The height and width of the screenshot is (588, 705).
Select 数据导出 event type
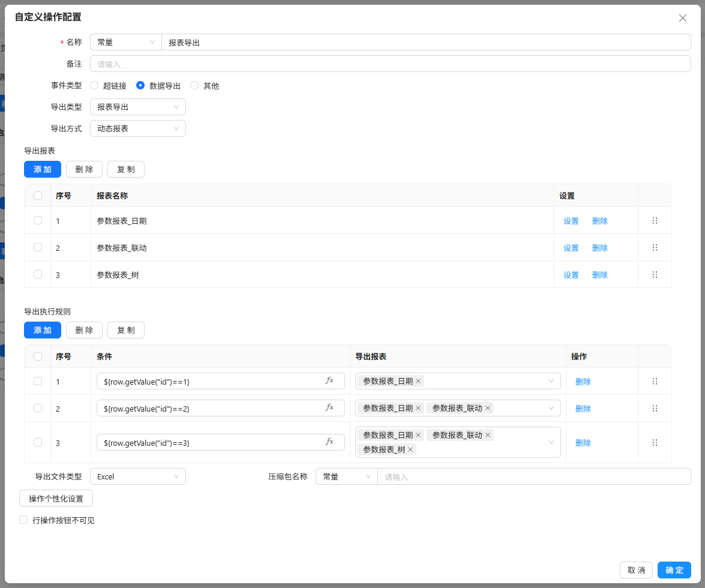140,85
